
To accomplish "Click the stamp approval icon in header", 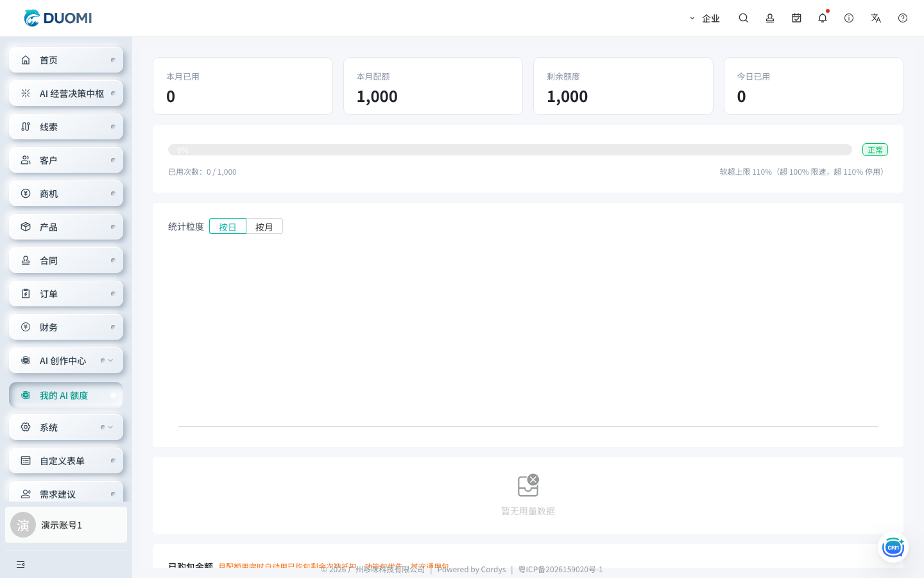I will click(x=770, y=18).
